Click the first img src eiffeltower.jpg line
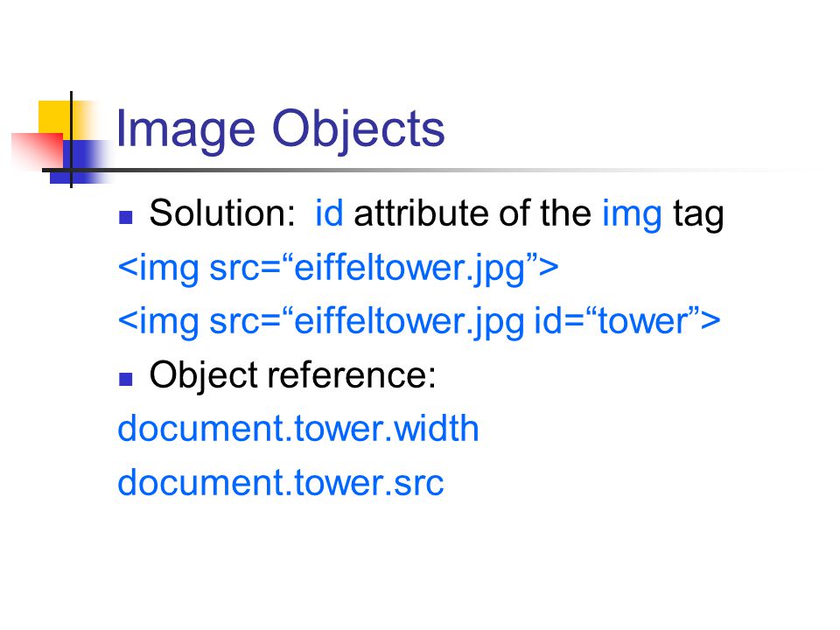The image size is (840, 630). [x=338, y=268]
